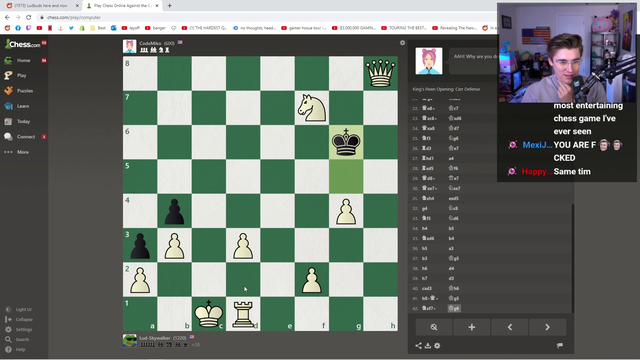Close the Ludbuds browser tab
Screen dimensions: 640x360
point(77,6)
